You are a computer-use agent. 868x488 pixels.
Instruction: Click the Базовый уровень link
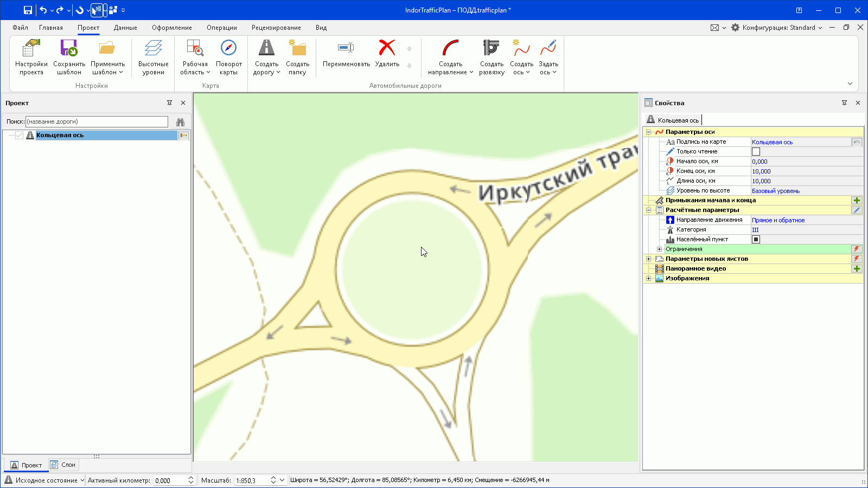(775, 190)
